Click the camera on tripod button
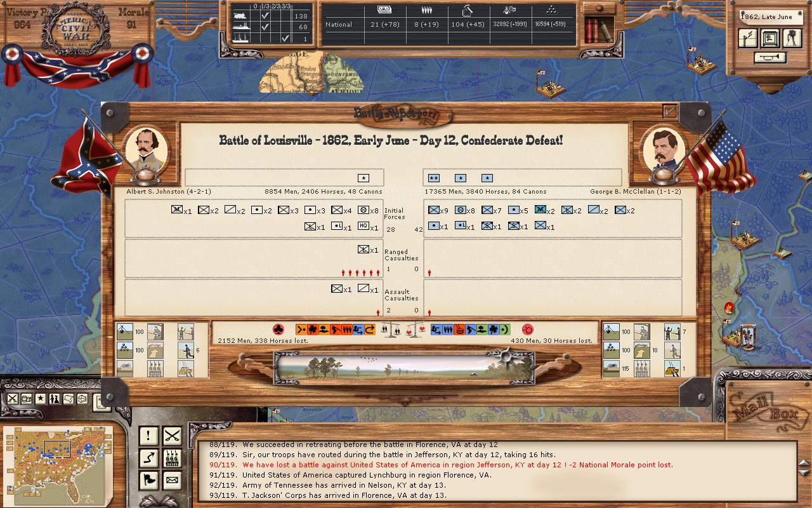This screenshot has height=508, width=812. coord(791,39)
